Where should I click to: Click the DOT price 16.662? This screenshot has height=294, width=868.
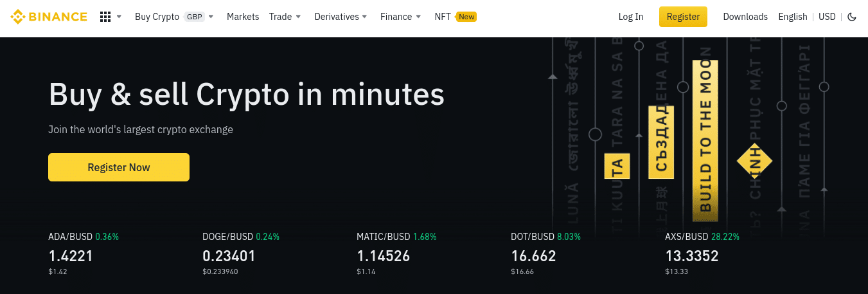pyautogui.click(x=533, y=256)
